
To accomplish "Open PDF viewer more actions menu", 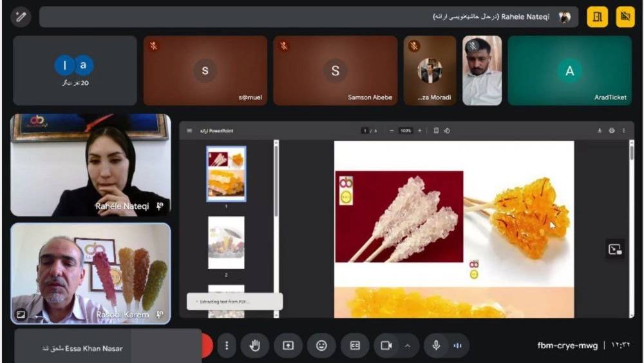I will click(x=623, y=131).
